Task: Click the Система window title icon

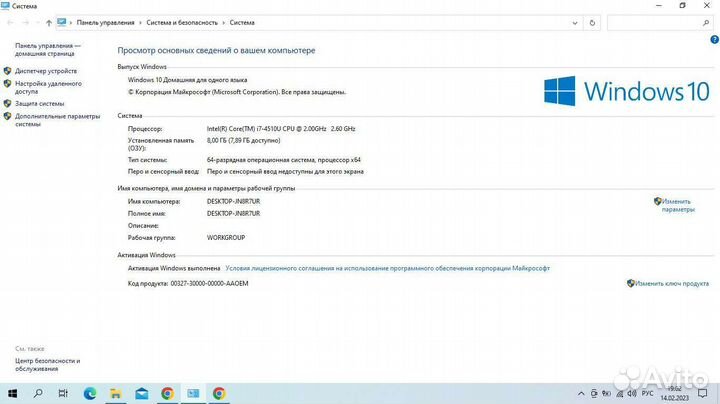Action: pyautogui.click(x=6, y=6)
